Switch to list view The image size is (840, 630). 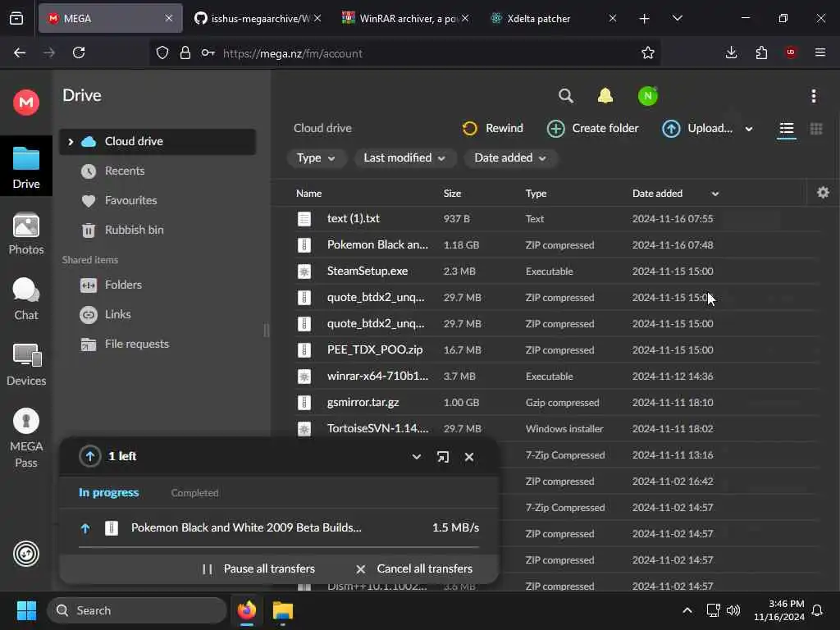[x=787, y=129]
